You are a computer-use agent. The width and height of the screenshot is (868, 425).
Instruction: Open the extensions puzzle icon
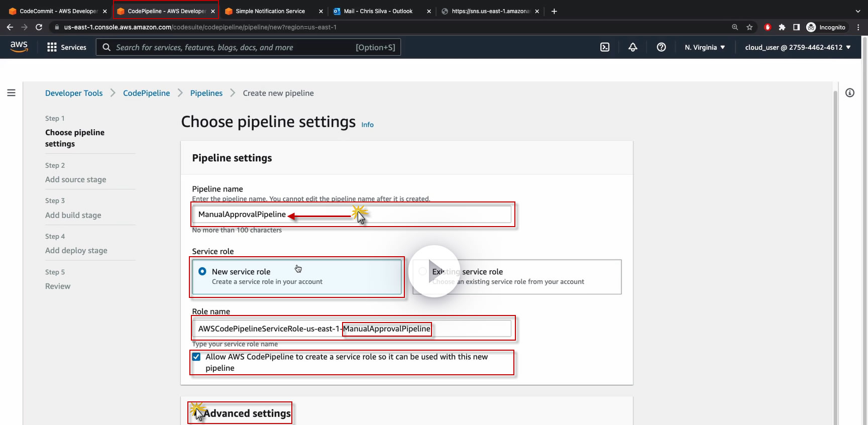click(x=782, y=27)
